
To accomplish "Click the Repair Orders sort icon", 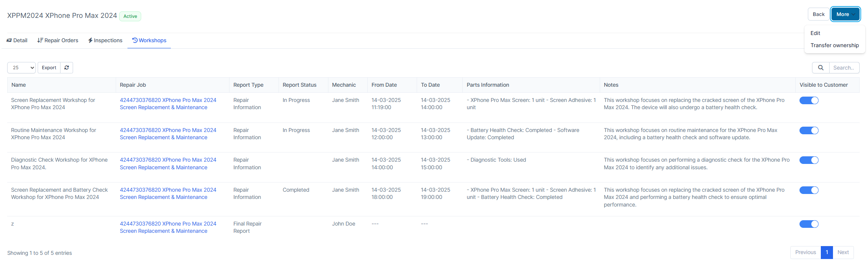I will tap(40, 40).
